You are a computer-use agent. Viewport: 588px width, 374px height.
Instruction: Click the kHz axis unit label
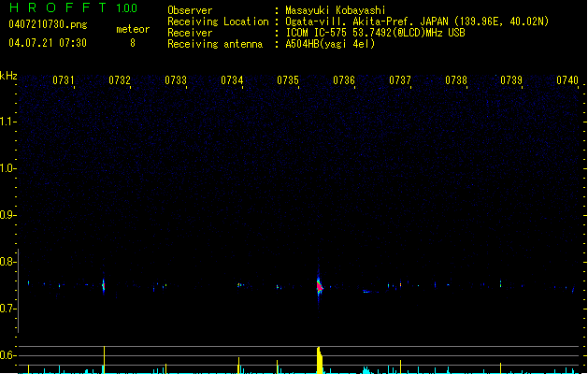point(8,76)
